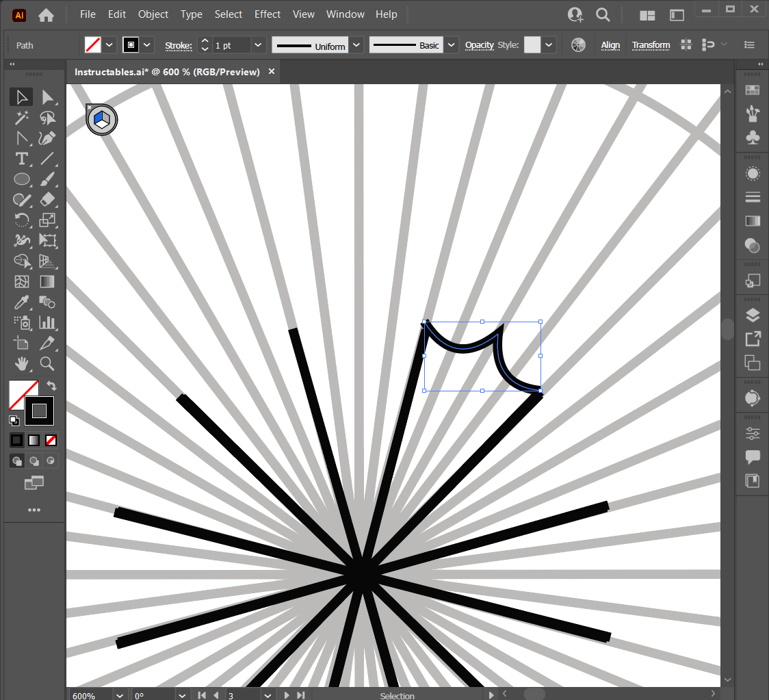Select the Mesh tool

pyautogui.click(x=21, y=281)
